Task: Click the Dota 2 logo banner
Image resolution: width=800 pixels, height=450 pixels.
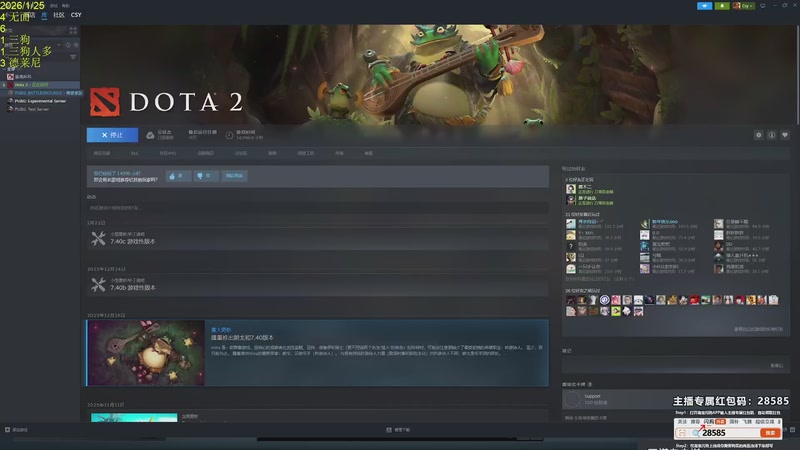Action: point(166,102)
